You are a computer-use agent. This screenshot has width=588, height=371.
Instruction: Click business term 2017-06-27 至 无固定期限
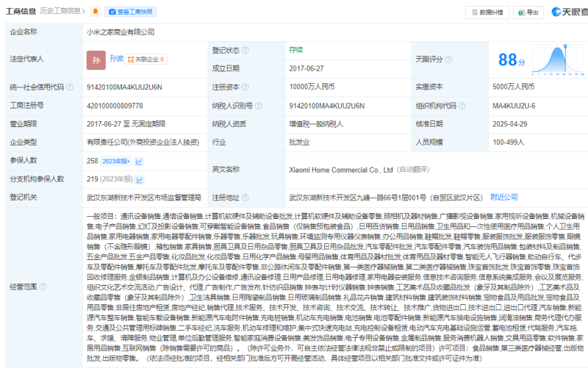(x=126, y=124)
